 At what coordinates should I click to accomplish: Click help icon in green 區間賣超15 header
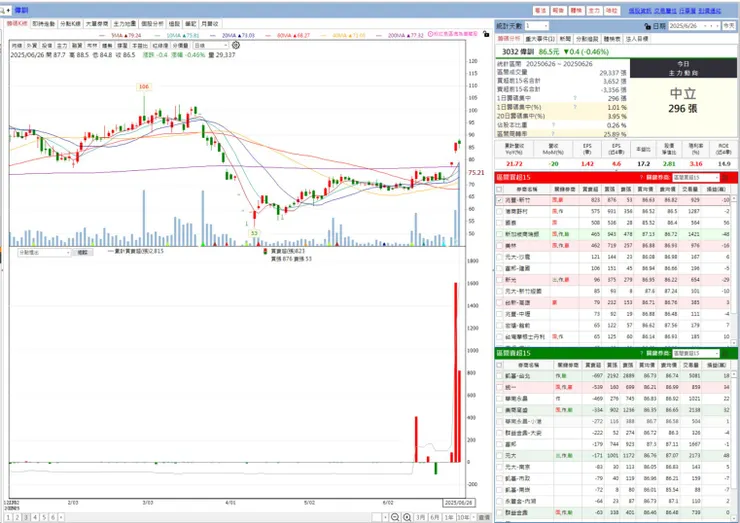(x=641, y=353)
